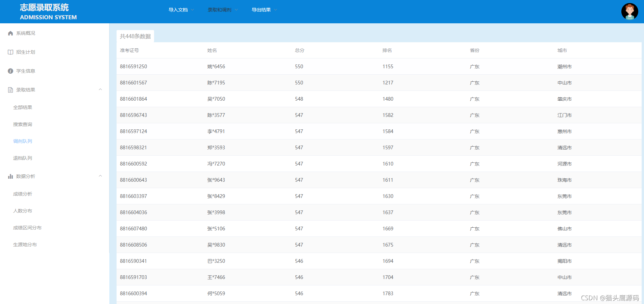
Task: Open the 录取和调剂 top menu
Action: coord(220,10)
